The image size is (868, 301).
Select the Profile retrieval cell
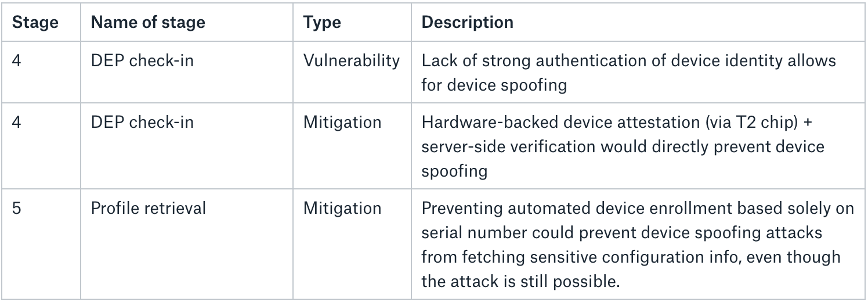coord(148,208)
